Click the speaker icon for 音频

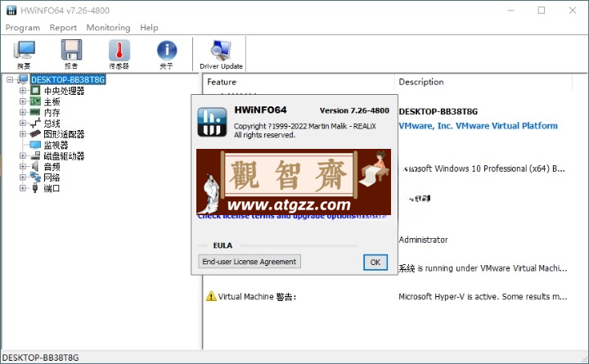click(x=35, y=166)
